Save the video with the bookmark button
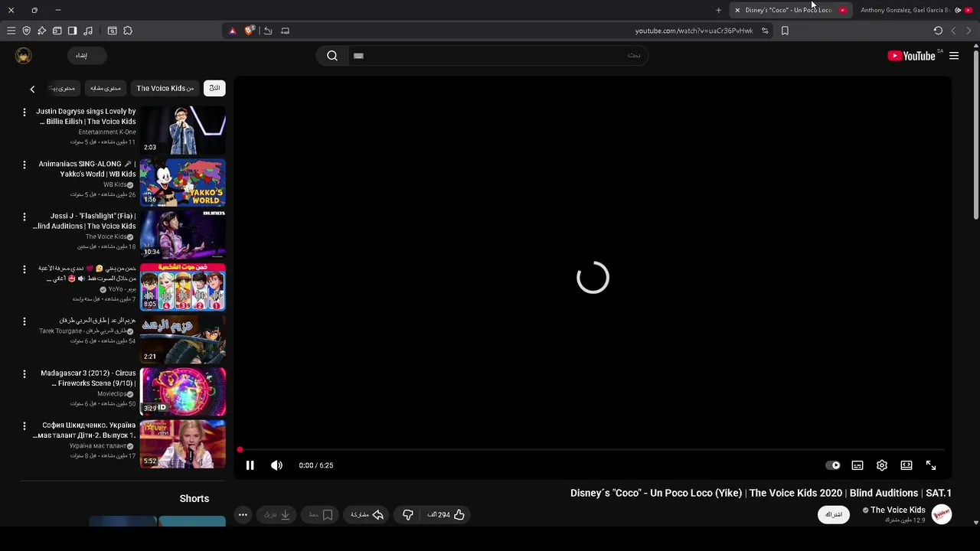980x551 pixels. point(321,515)
